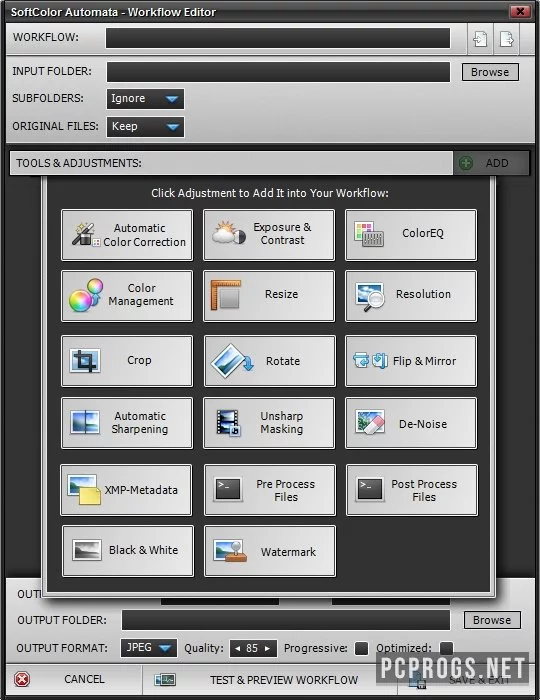This screenshot has height=700, width=540.
Task: Open the Original Files Keep dropdown
Action: pos(145,127)
